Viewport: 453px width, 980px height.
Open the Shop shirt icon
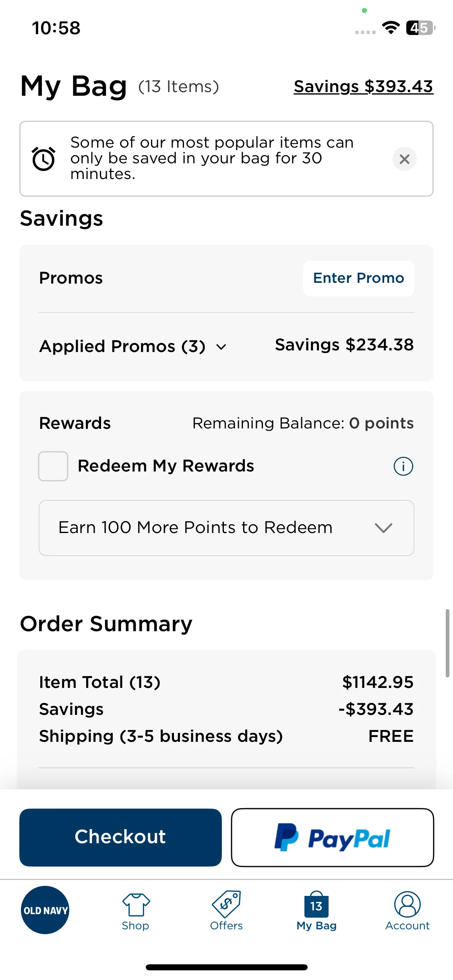136,904
